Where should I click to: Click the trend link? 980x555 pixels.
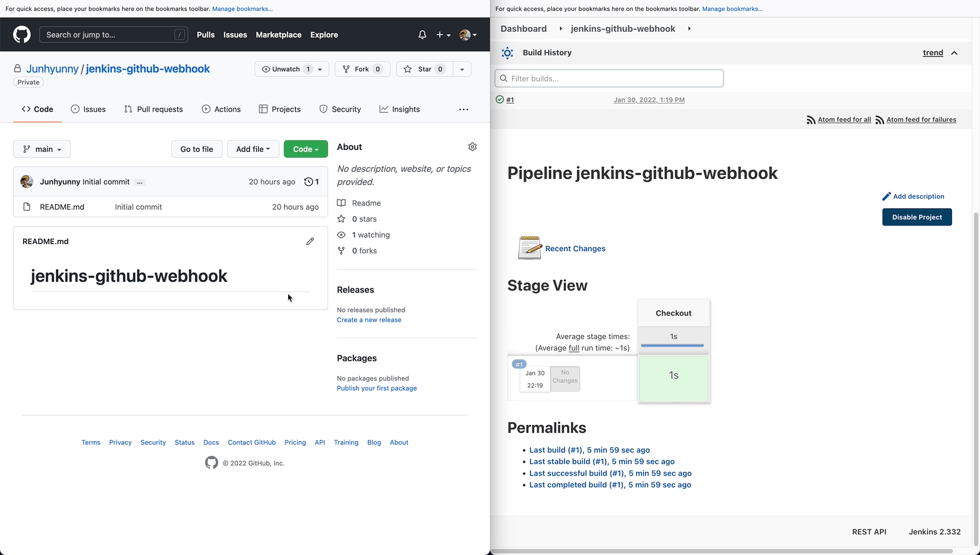tap(933, 53)
